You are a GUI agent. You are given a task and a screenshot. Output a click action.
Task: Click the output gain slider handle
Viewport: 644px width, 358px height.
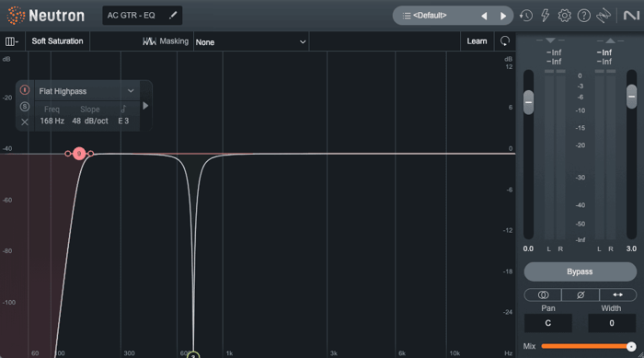pos(632,97)
